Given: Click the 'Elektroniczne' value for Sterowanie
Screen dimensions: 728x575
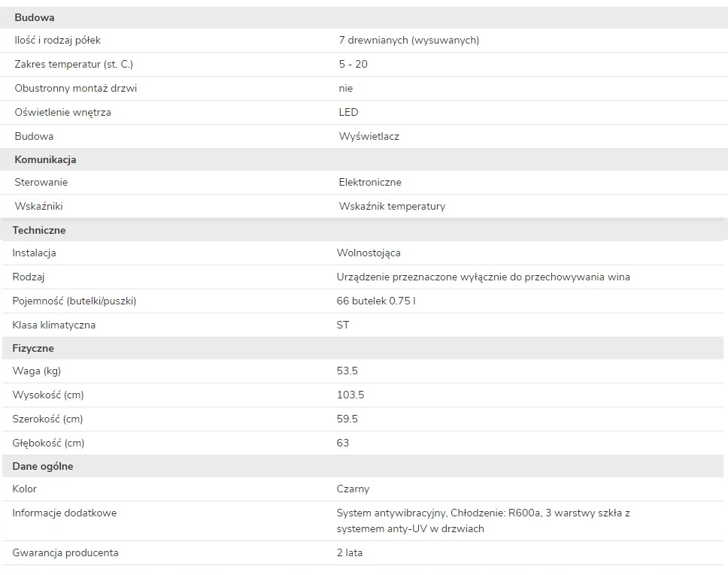Looking at the screenshot, I should pyautogui.click(x=370, y=182).
